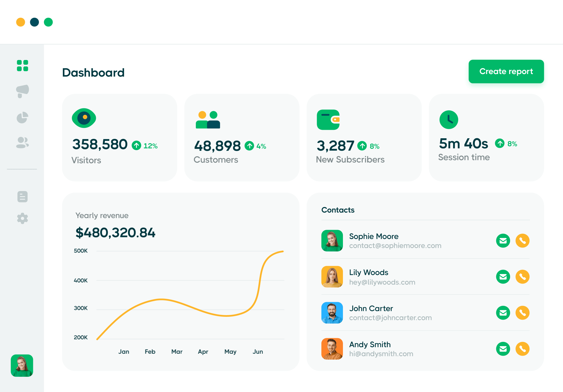The height and width of the screenshot is (392, 563).
Task: Click the pie chart analytics icon
Action: pos(23,117)
